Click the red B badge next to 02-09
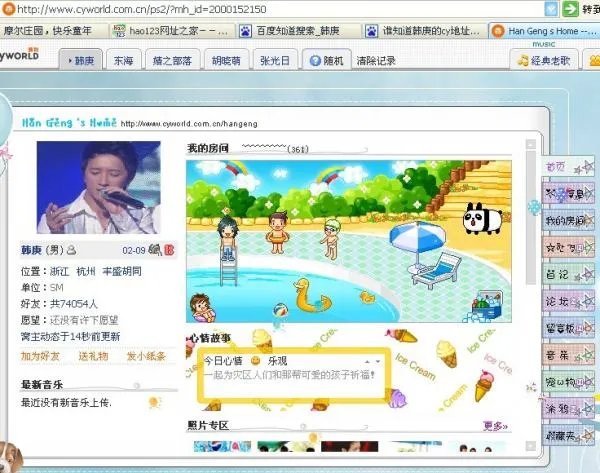Viewport: 600px width, 473px height. click(169, 249)
